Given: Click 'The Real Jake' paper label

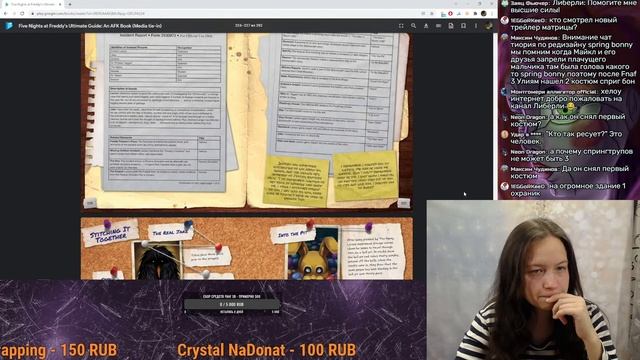Looking at the screenshot, I should click(x=170, y=232).
